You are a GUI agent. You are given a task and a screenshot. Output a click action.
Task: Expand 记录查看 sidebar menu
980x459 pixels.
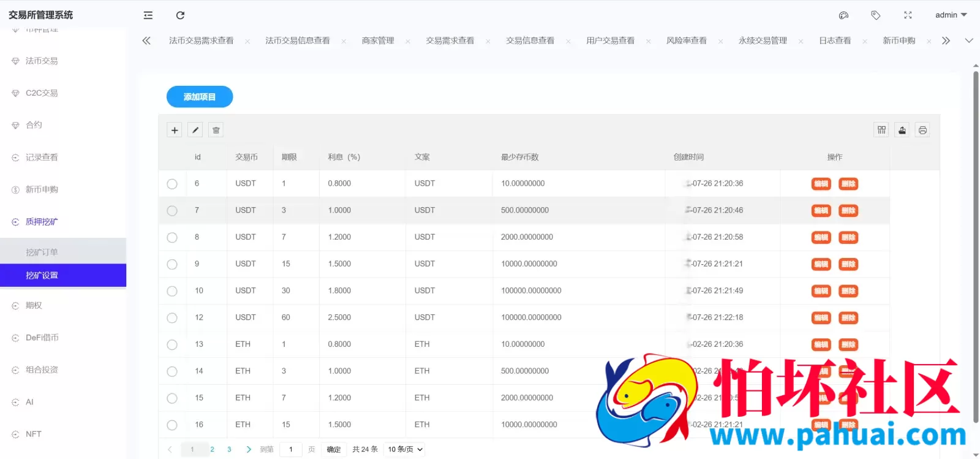(63, 157)
